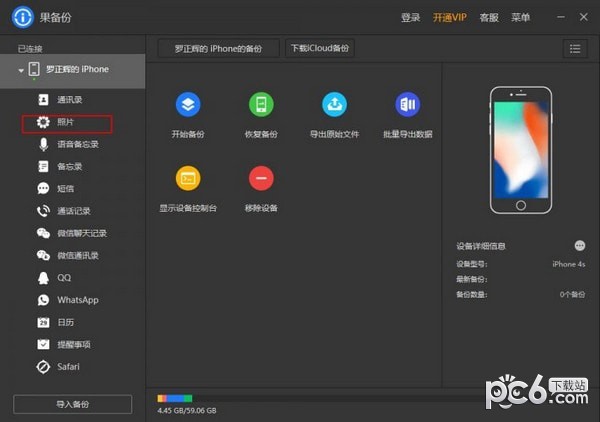Open WhatsApp in the sidebar
Viewport: 600px width, 422px height.
pos(77,300)
